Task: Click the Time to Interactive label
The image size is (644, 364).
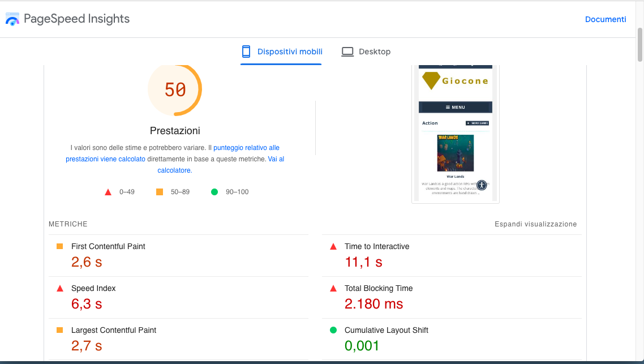Action: point(377,246)
